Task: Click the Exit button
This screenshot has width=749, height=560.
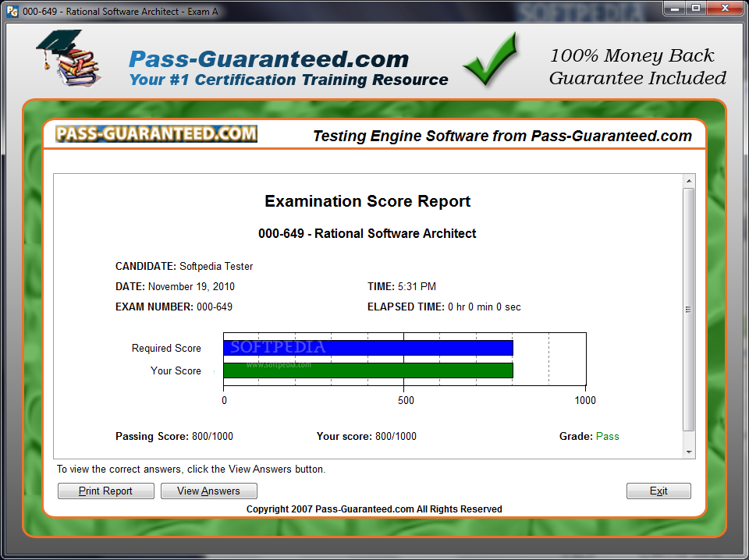Action: pyautogui.click(x=658, y=491)
